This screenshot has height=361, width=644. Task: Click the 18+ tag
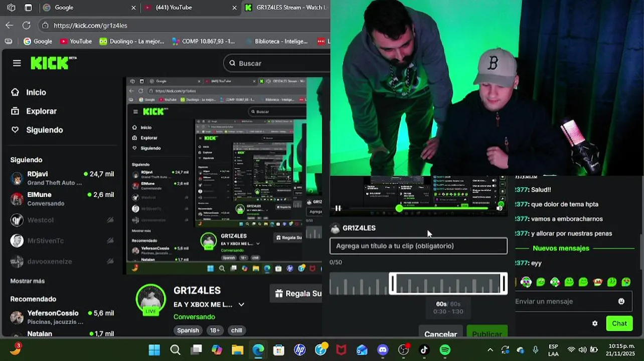tap(215, 330)
